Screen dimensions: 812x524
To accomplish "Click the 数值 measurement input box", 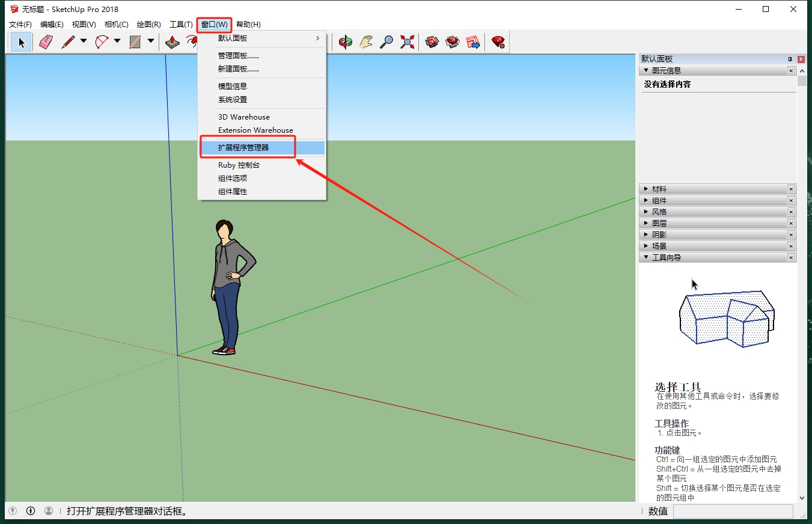I will pos(733,511).
